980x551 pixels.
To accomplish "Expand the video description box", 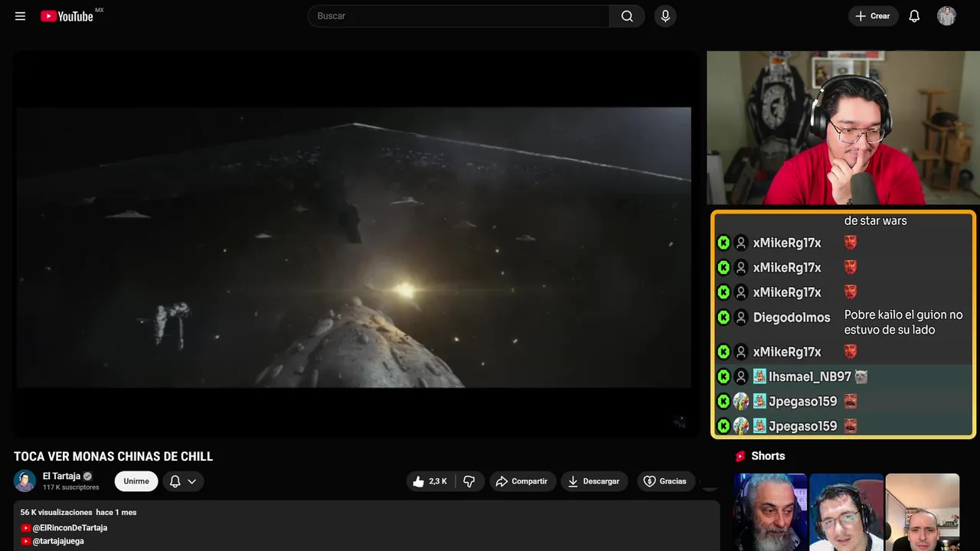I will click(x=367, y=526).
